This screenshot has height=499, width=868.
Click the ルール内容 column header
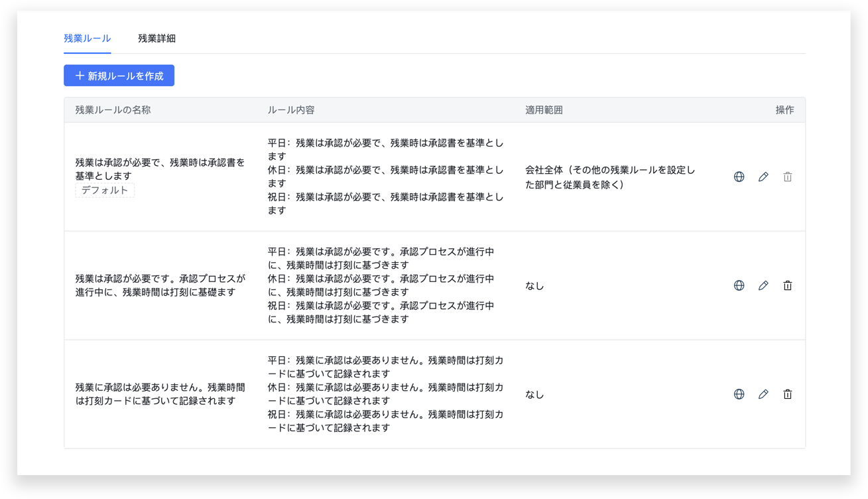pos(290,110)
